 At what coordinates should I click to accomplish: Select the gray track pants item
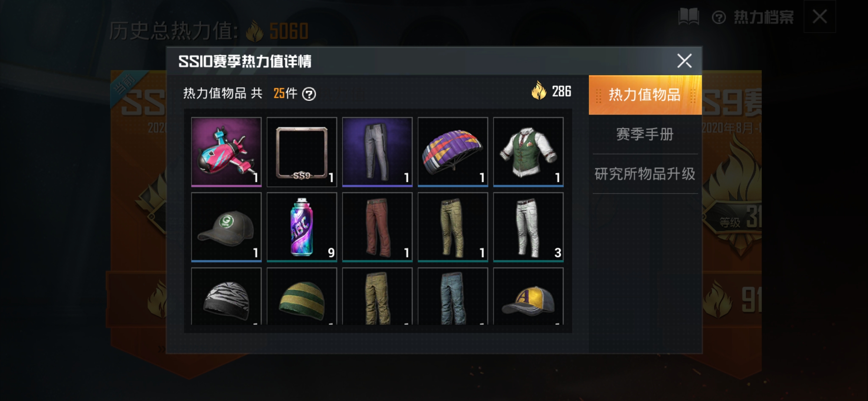pos(377,152)
